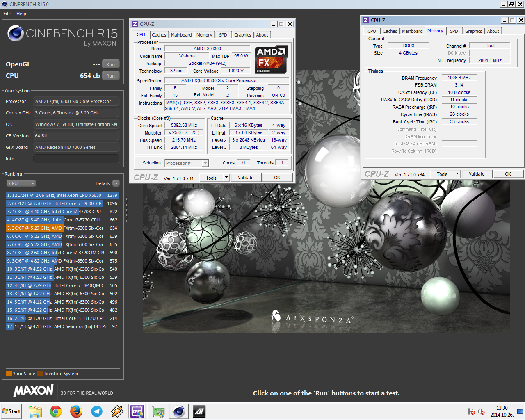525x420 pixels.
Task: Open Google Chrome from the taskbar
Action: click(x=56, y=411)
